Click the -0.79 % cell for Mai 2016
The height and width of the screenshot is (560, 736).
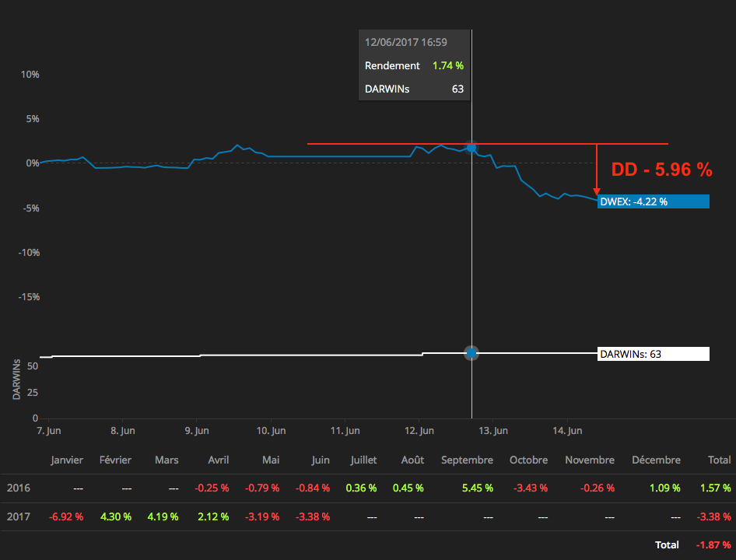pos(262,488)
